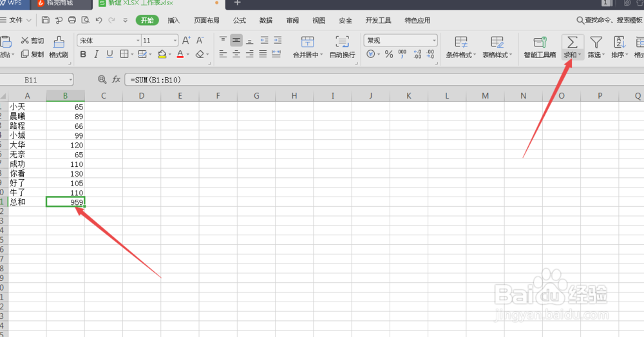Open the Print Preview icon
The height and width of the screenshot is (337, 644).
pos(86,20)
